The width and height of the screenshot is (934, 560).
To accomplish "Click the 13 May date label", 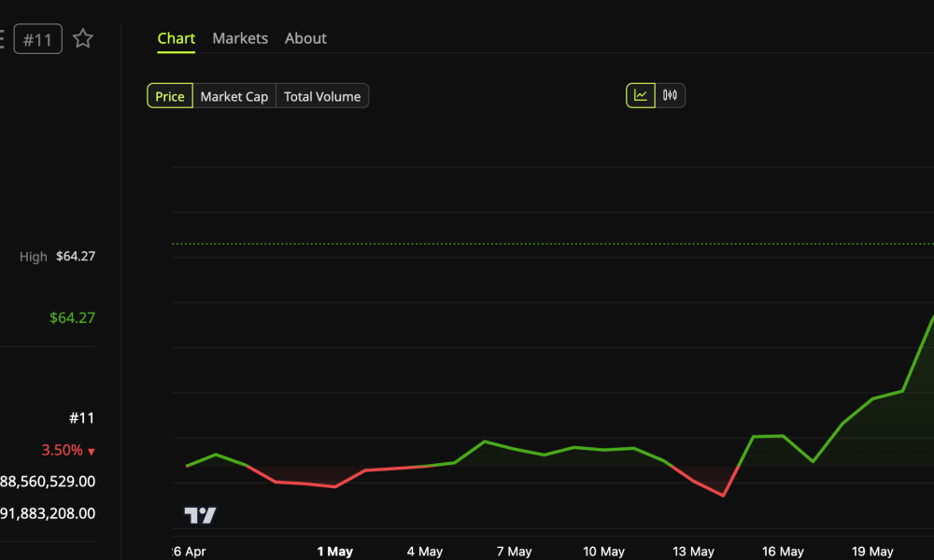I will [x=693, y=552].
